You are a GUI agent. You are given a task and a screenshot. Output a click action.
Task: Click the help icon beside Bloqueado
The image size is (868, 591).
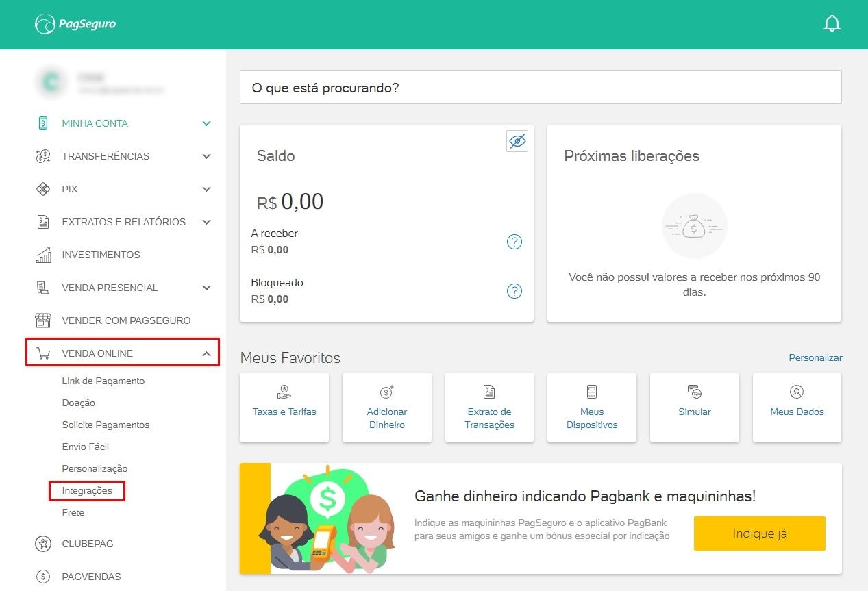pos(514,291)
